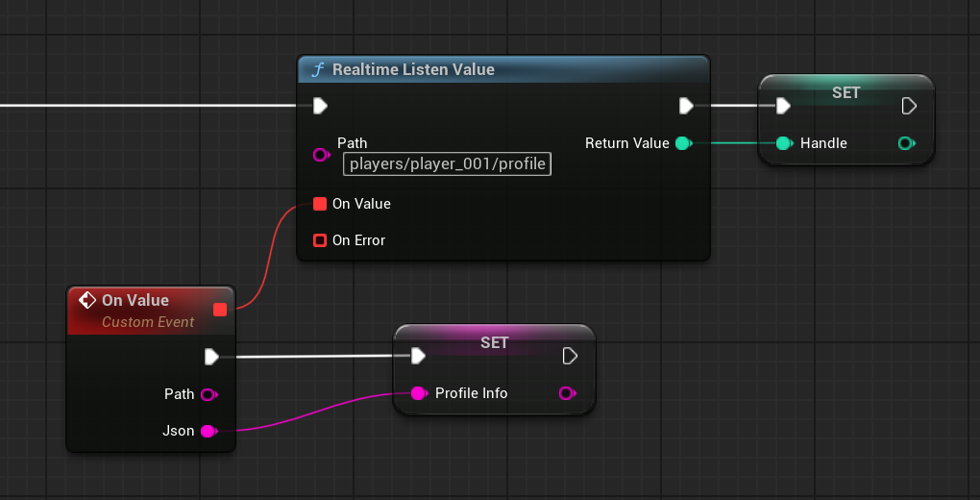Select the Path string input pin
The image size is (980, 500).
point(321,155)
